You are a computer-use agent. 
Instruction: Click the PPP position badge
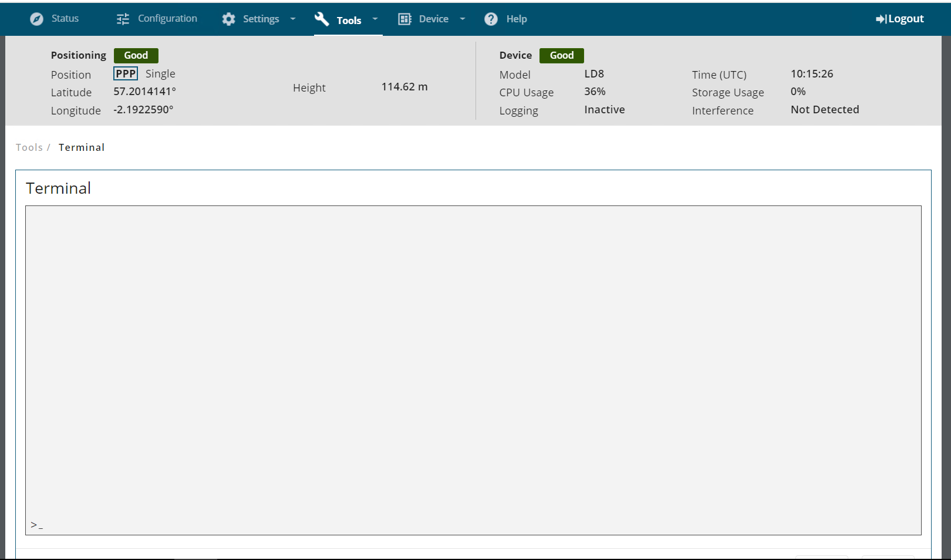tap(126, 73)
